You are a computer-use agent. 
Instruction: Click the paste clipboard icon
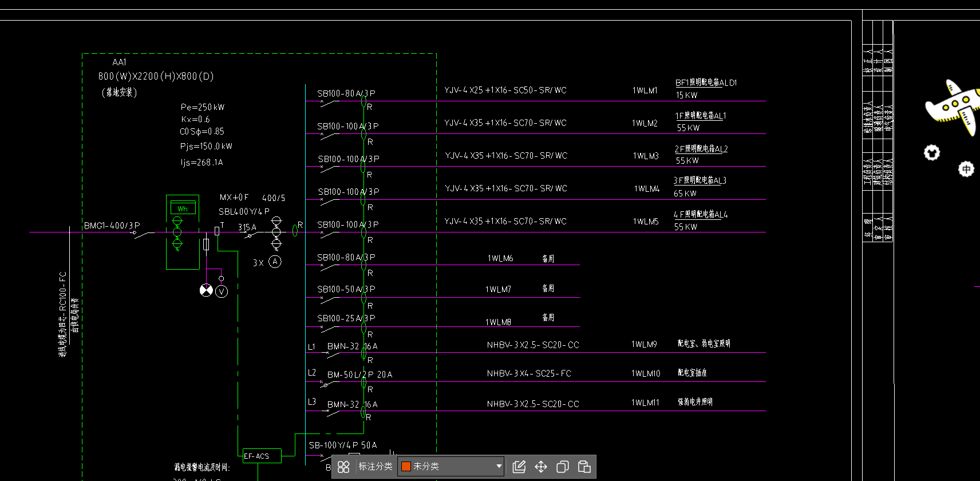[584, 467]
